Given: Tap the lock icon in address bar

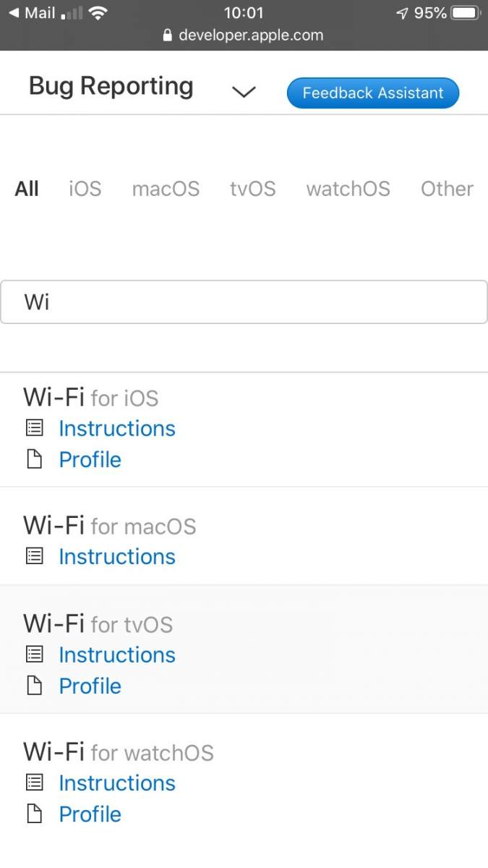Looking at the screenshot, I should (168, 35).
